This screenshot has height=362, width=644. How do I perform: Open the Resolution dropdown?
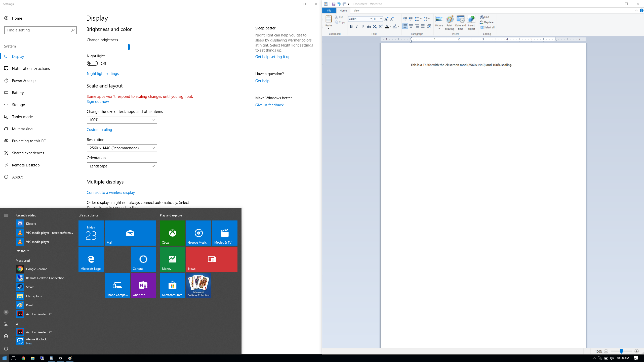(122, 148)
